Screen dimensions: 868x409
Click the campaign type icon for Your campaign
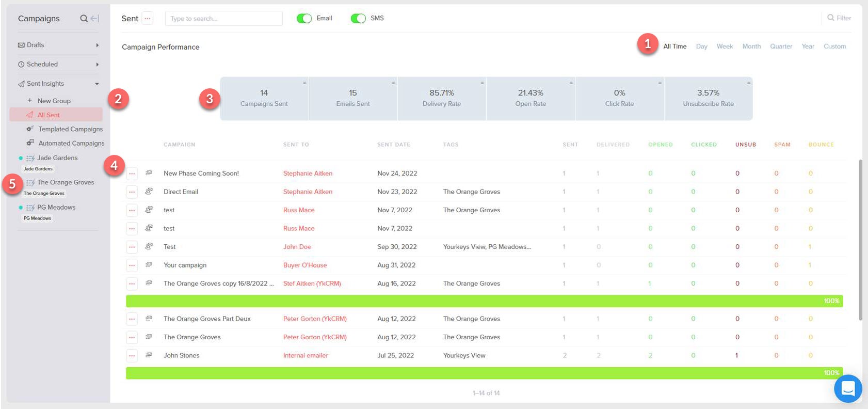pyautogui.click(x=149, y=264)
